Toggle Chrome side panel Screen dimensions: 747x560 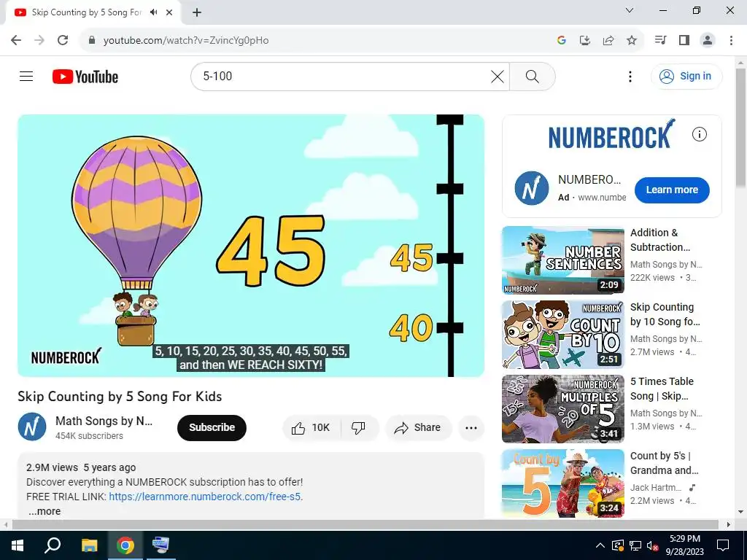pyautogui.click(x=684, y=40)
